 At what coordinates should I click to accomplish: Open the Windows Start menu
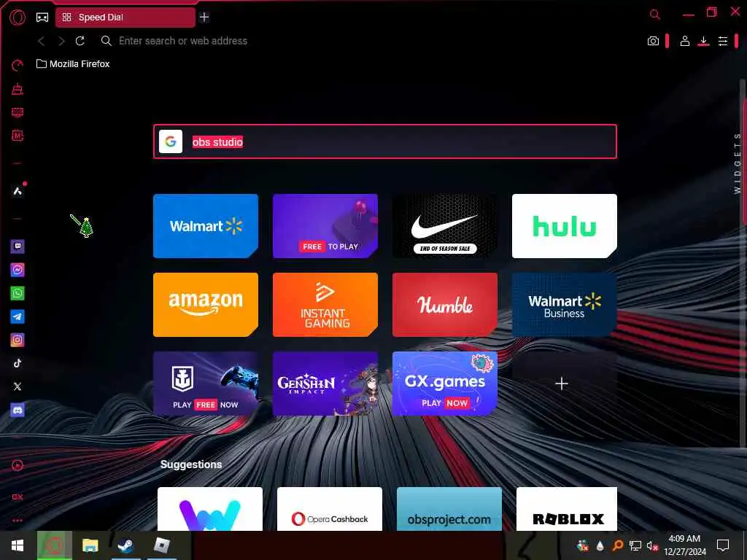[18, 545]
